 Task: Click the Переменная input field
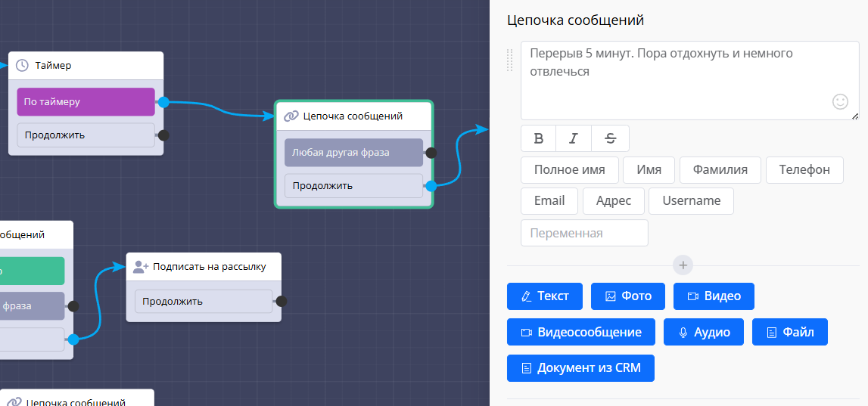pyautogui.click(x=584, y=233)
